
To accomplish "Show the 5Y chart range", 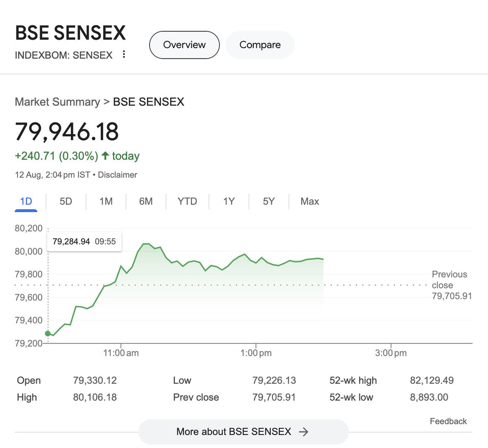I will (269, 202).
